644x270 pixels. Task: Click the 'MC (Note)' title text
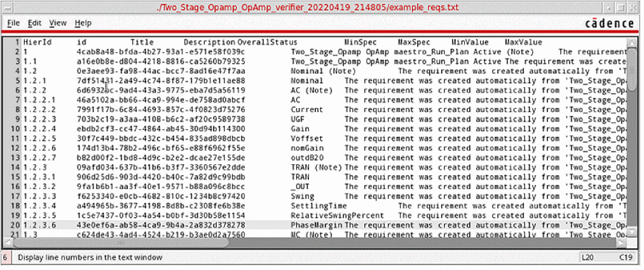pyautogui.click(x=312, y=234)
